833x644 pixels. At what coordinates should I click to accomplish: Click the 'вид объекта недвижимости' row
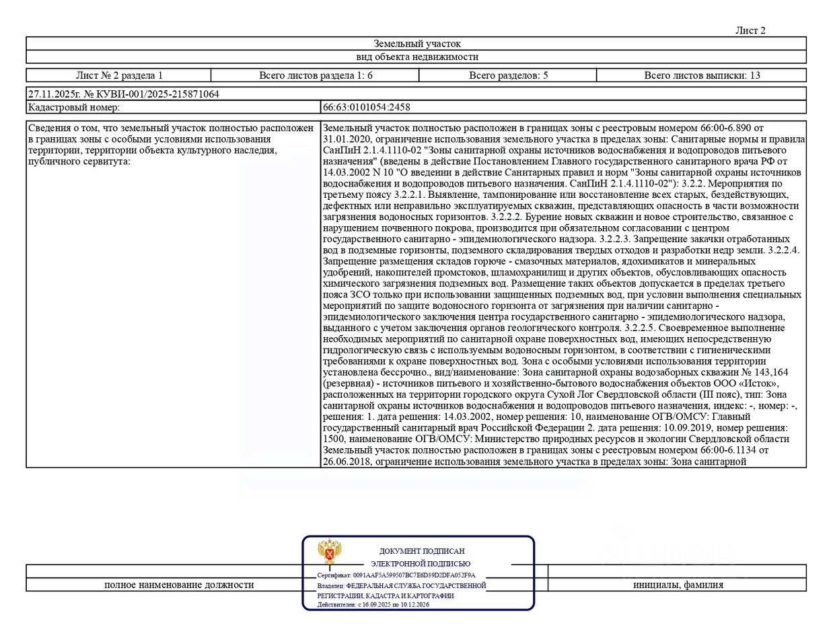[x=416, y=57]
